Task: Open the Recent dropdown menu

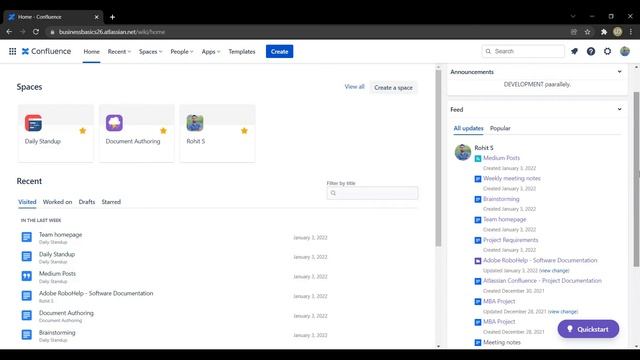Action: (119, 51)
